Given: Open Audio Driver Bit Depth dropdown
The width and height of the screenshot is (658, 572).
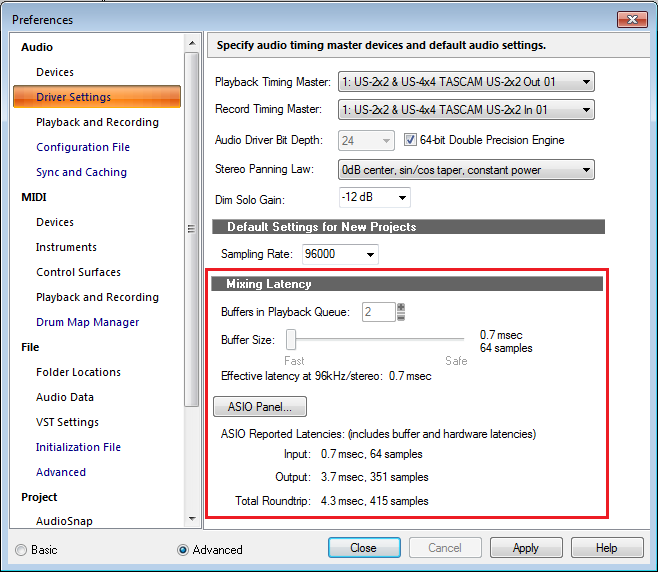Looking at the screenshot, I should [366, 140].
